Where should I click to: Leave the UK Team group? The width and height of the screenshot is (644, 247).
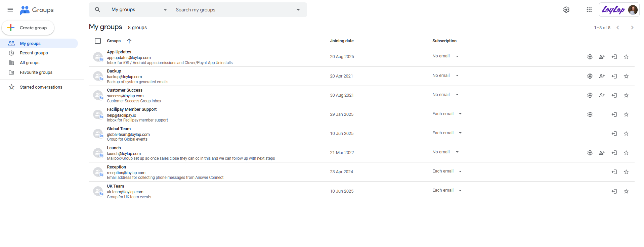pyautogui.click(x=614, y=191)
